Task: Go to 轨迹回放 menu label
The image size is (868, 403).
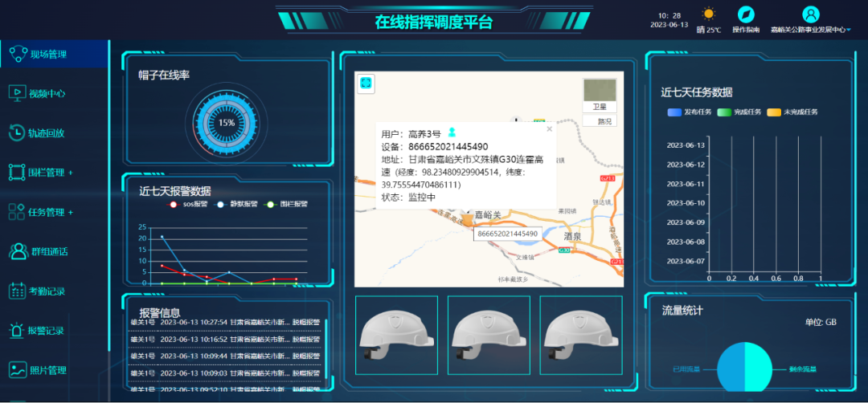Action: (47, 133)
